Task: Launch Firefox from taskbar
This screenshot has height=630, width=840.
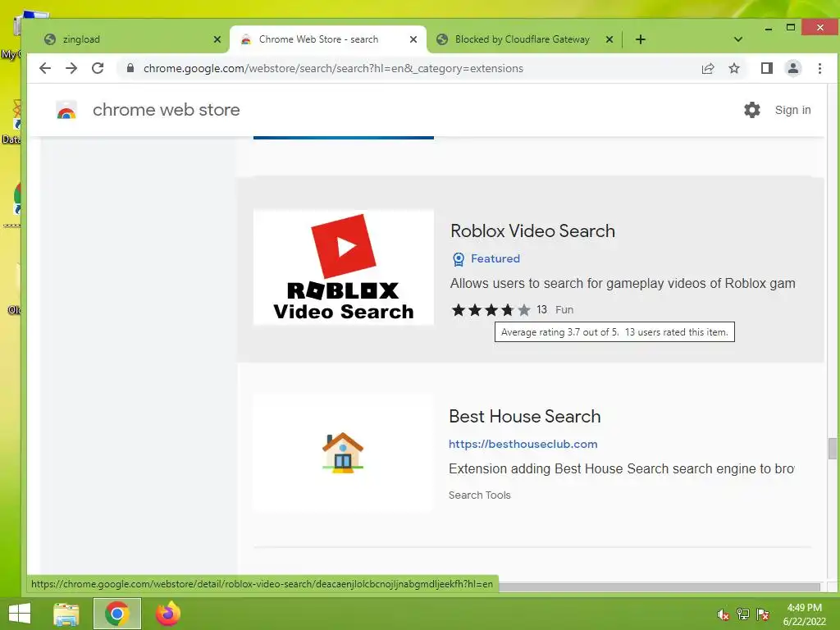Action: [x=167, y=614]
